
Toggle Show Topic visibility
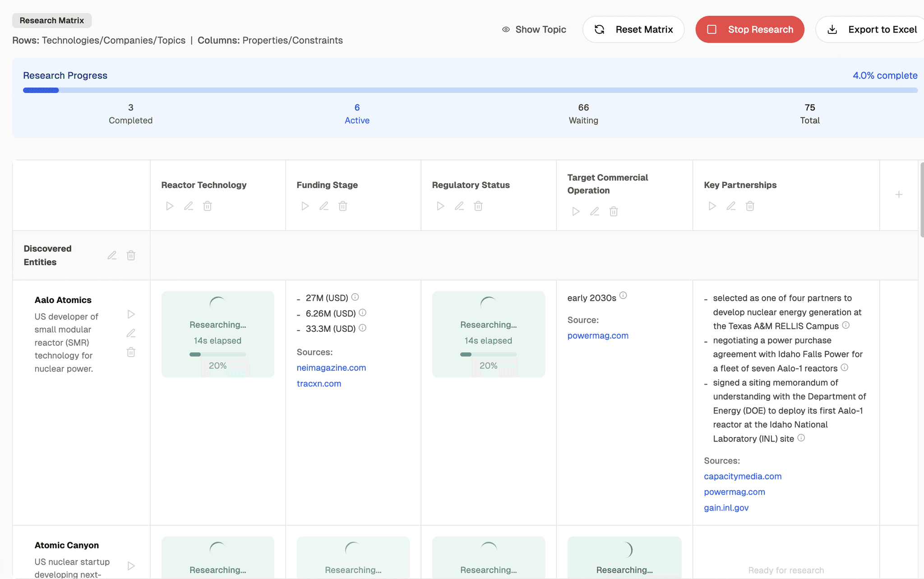click(534, 29)
